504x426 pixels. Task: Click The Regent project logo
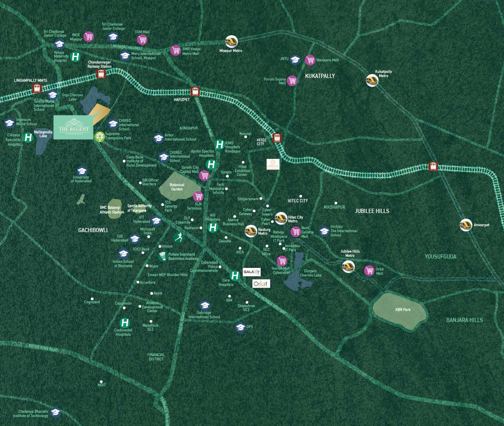coord(73,127)
